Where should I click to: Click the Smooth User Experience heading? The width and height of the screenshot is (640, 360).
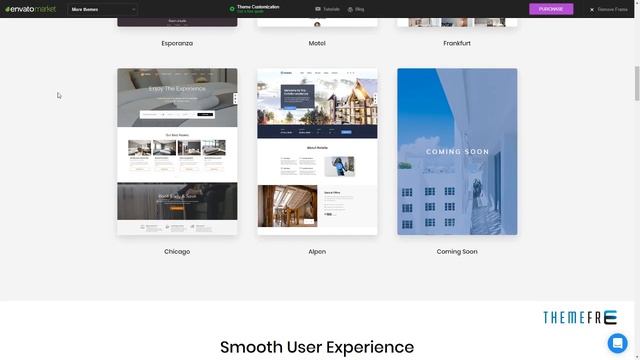coord(317,347)
